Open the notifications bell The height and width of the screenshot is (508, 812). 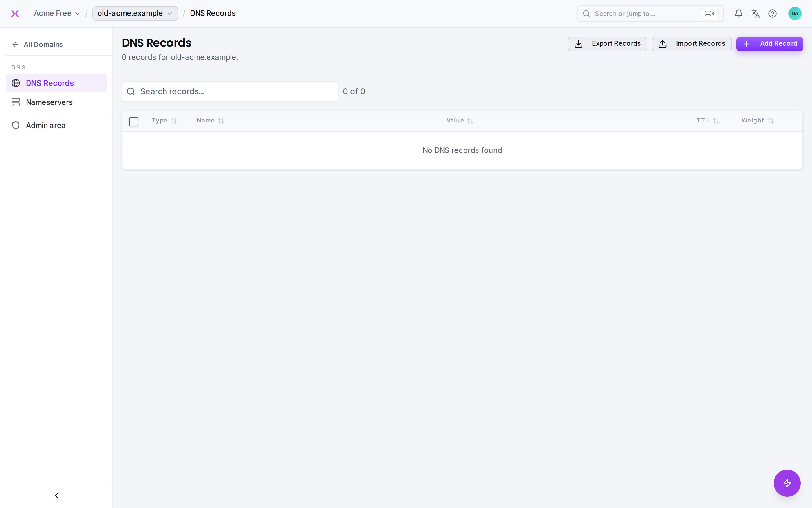click(x=738, y=14)
